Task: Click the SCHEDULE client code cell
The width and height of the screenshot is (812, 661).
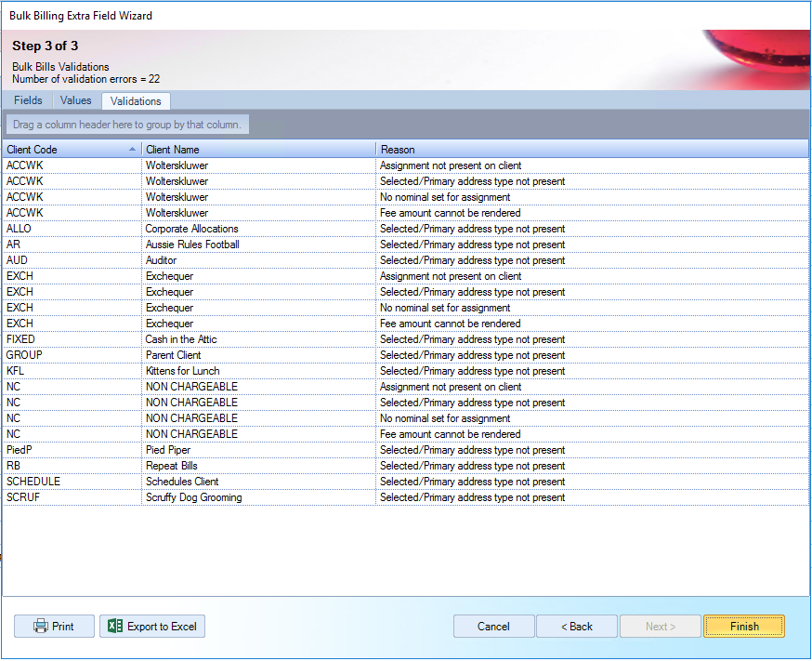Action: pos(72,482)
